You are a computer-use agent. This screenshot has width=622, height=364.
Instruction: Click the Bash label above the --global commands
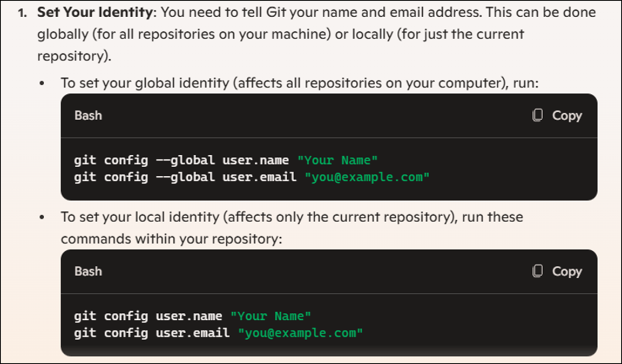click(88, 115)
